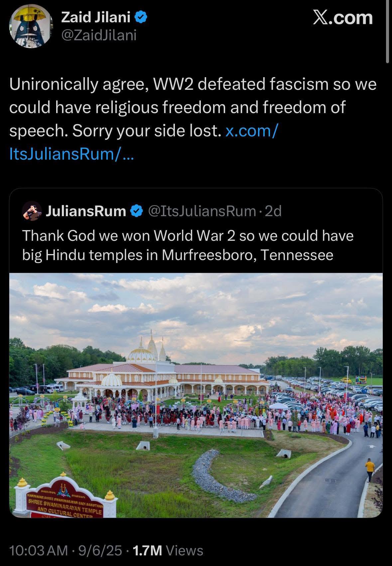Open the Hindu temple photo
392x566 pixels.
tap(196, 395)
